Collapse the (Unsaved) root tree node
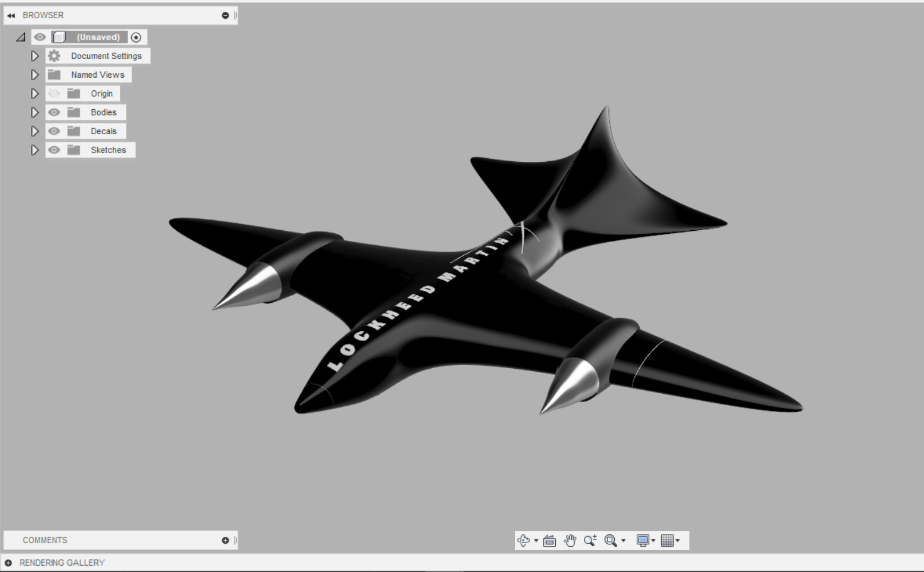 21,37
